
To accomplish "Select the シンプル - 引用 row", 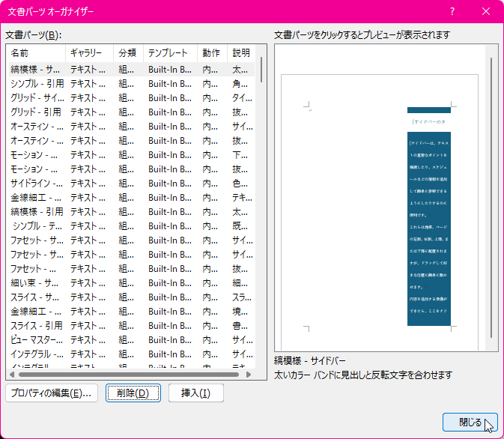I will 132,84.
